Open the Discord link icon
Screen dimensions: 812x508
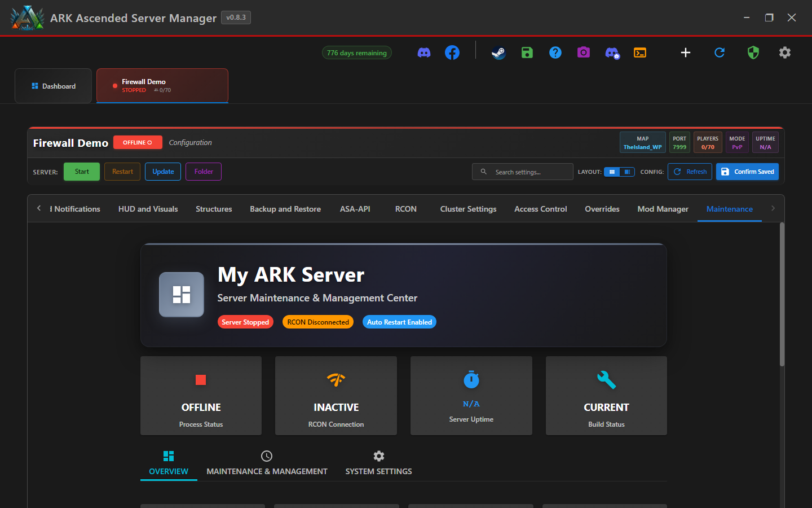(x=424, y=52)
